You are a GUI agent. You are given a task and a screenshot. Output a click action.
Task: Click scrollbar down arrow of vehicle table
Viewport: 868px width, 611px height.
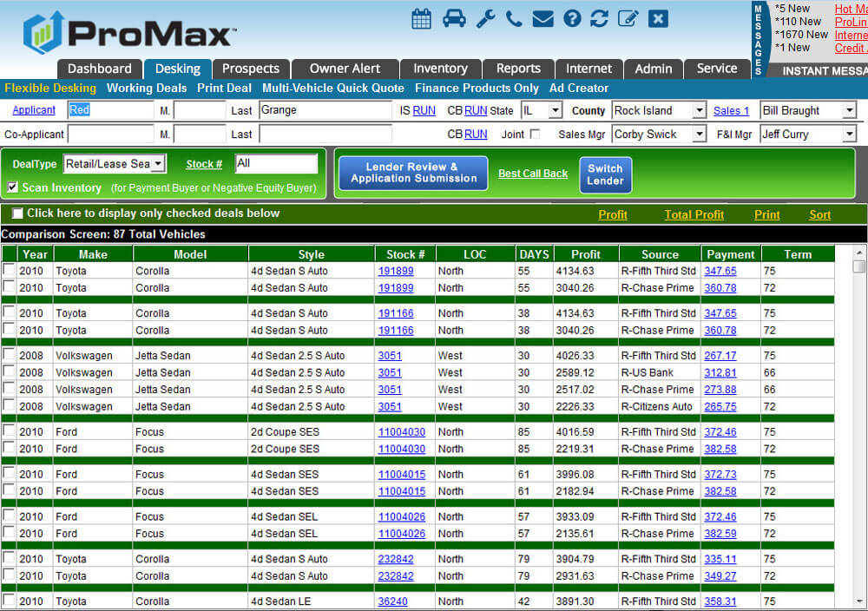click(858, 601)
